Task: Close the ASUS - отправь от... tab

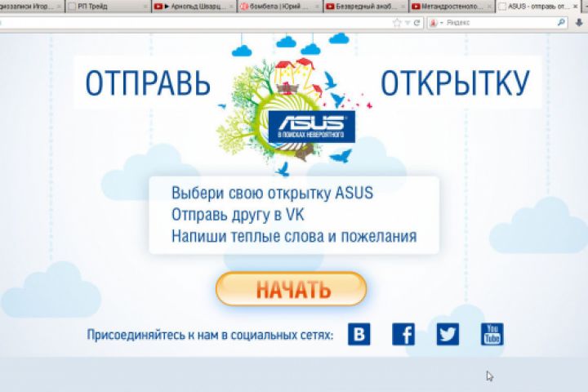Action: click(575, 7)
